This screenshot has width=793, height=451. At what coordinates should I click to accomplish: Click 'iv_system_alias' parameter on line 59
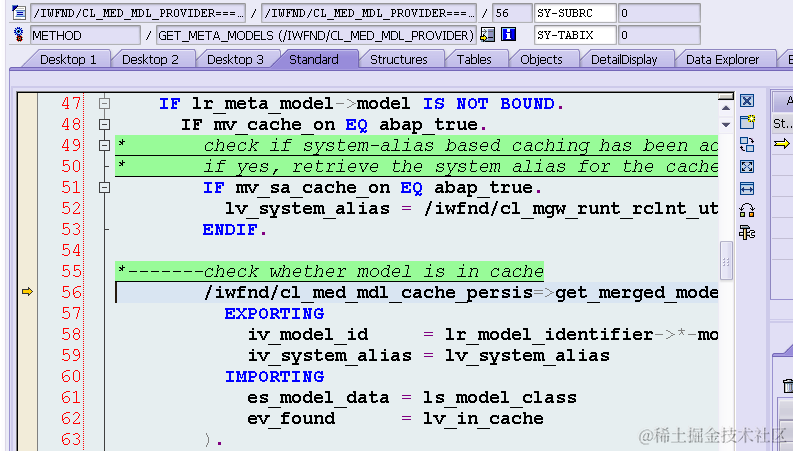click(x=330, y=356)
